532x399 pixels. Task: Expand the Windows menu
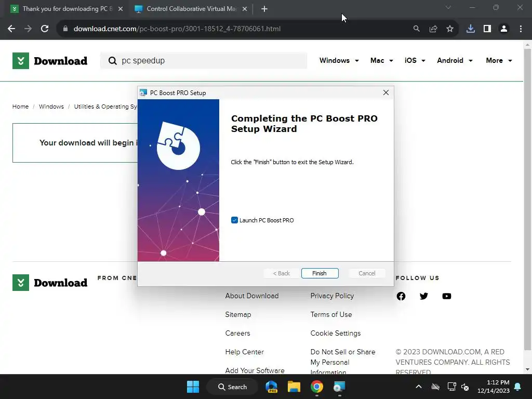339,60
